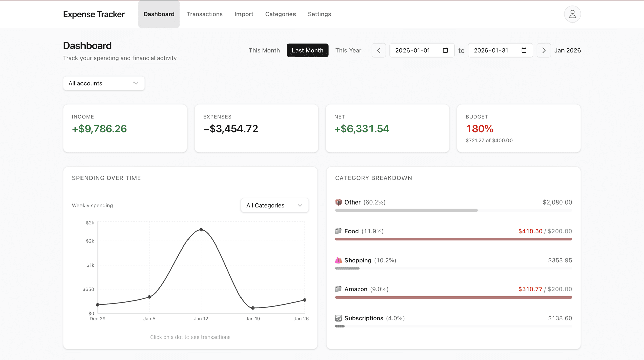Open the end date calendar picker

524,50
